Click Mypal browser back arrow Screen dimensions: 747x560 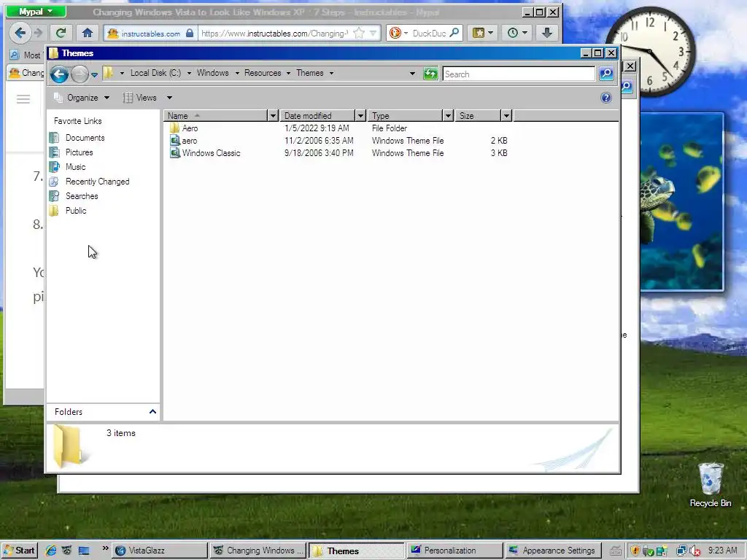click(x=20, y=33)
